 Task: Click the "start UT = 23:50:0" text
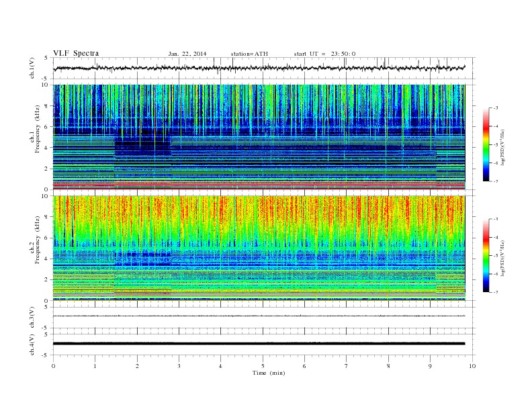[324, 54]
